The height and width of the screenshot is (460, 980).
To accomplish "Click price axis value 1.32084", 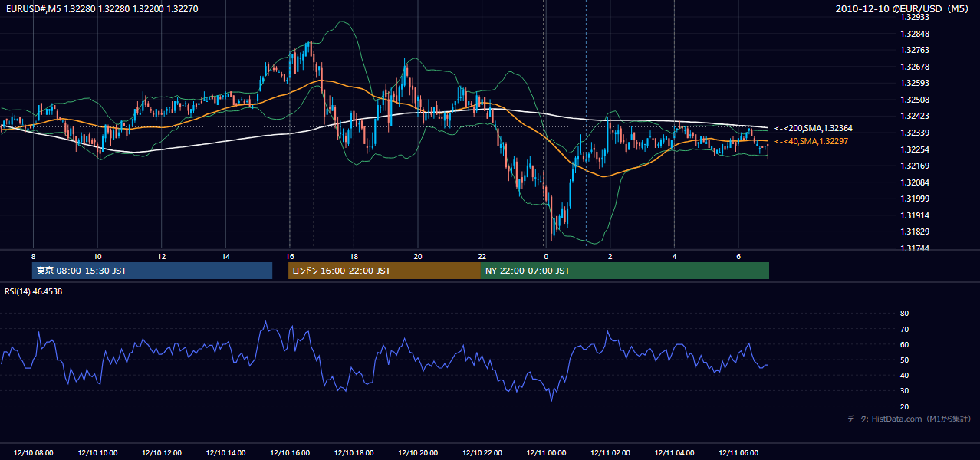I will (916, 182).
